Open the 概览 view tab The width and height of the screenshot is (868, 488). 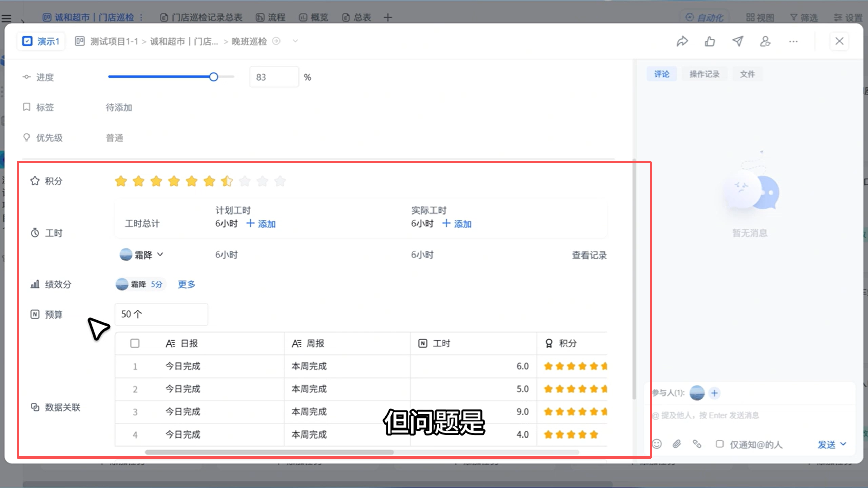[313, 17]
